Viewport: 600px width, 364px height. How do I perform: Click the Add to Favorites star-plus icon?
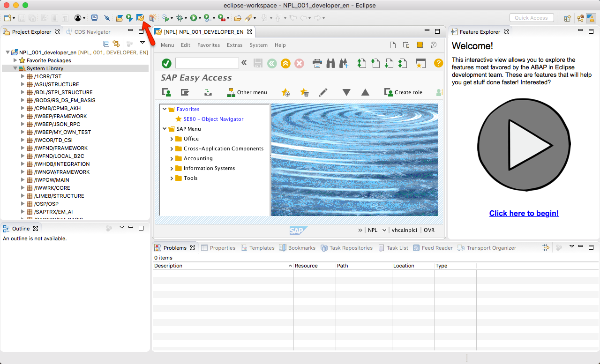(285, 92)
